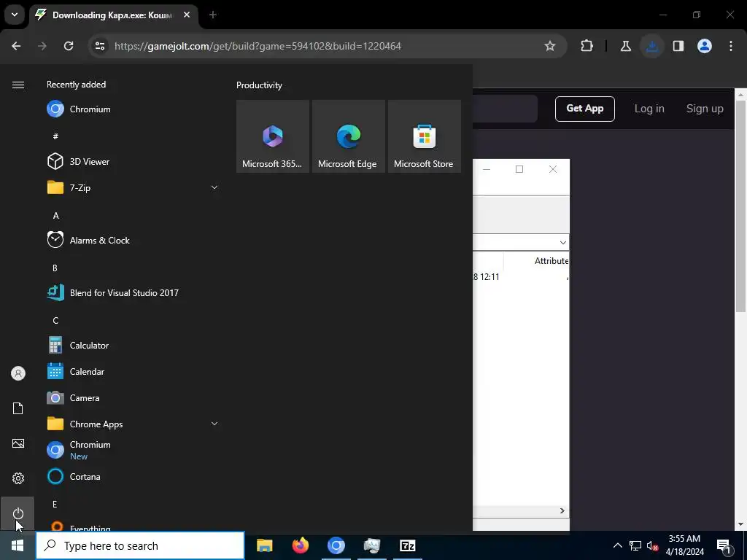Viewport: 747px width, 560px height.
Task: Open the user account icon in Start
Action: pos(18,373)
